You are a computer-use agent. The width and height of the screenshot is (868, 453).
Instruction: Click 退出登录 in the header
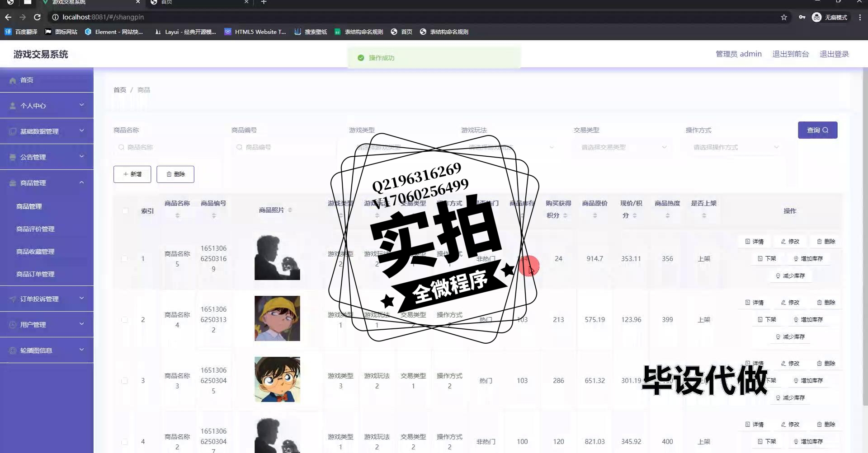tap(834, 54)
